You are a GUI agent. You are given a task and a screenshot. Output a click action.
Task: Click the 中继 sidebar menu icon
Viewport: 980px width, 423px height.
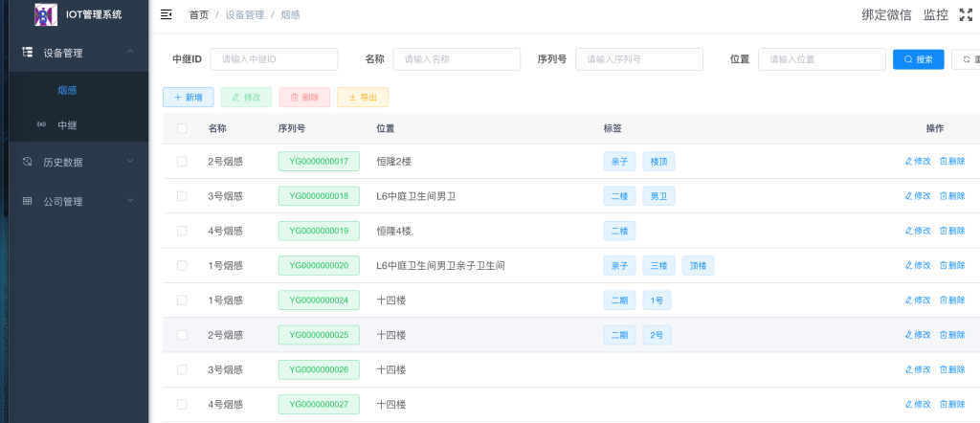[41, 124]
